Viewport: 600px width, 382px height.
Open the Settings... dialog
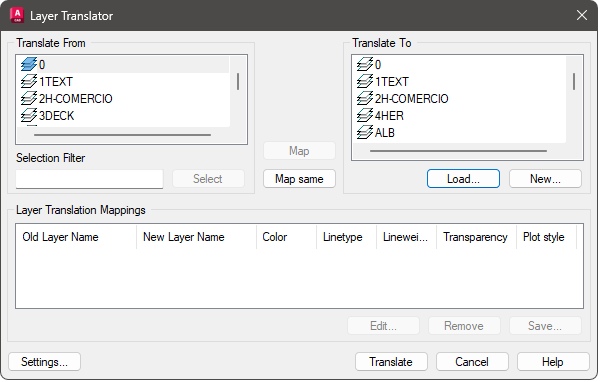[44, 362]
